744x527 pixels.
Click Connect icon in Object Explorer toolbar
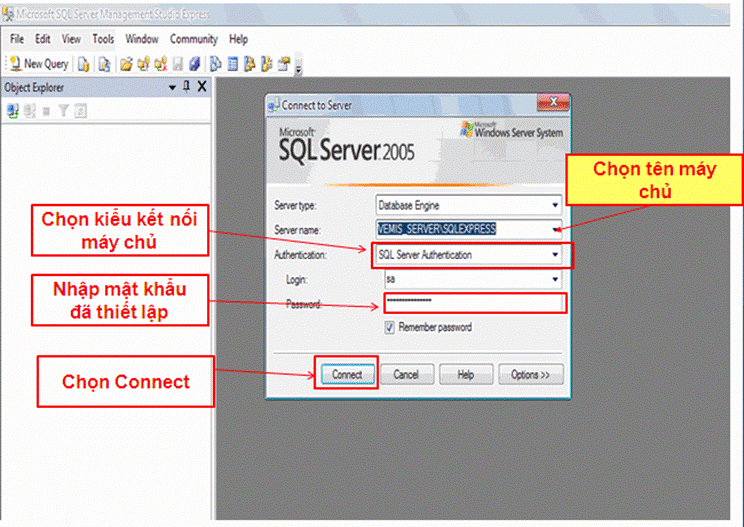click(12, 111)
